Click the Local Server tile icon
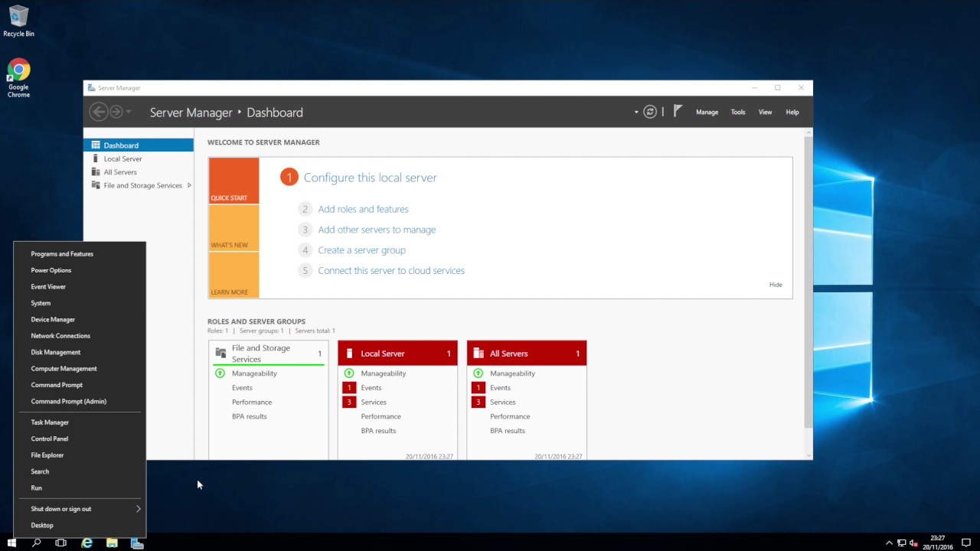980x551 pixels. coord(349,354)
